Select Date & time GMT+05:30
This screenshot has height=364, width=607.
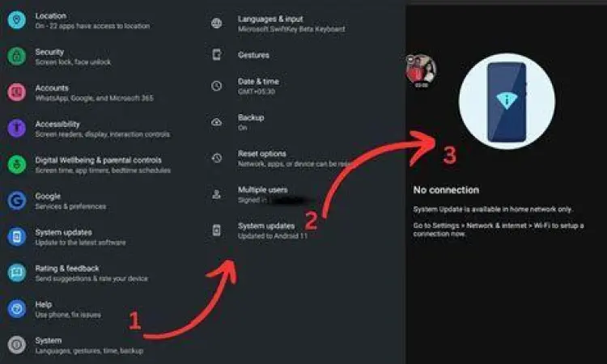(x=258, y=87)
